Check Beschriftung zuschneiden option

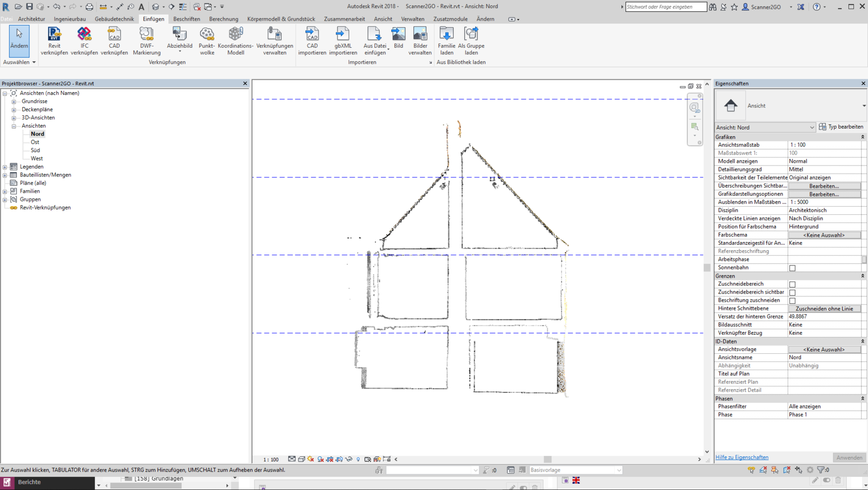(x=792, y=301)
